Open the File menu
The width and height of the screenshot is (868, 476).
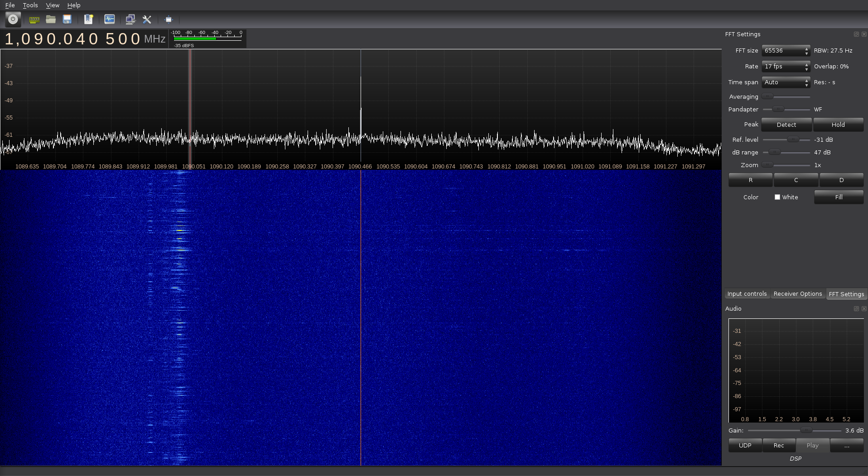[10, 5]
